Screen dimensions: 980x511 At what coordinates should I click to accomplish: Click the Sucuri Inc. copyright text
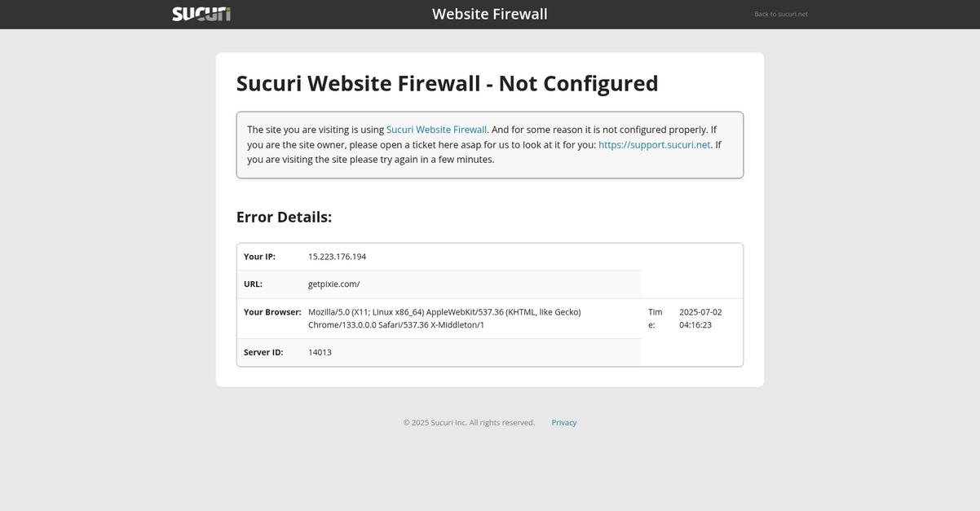[469, 422]
